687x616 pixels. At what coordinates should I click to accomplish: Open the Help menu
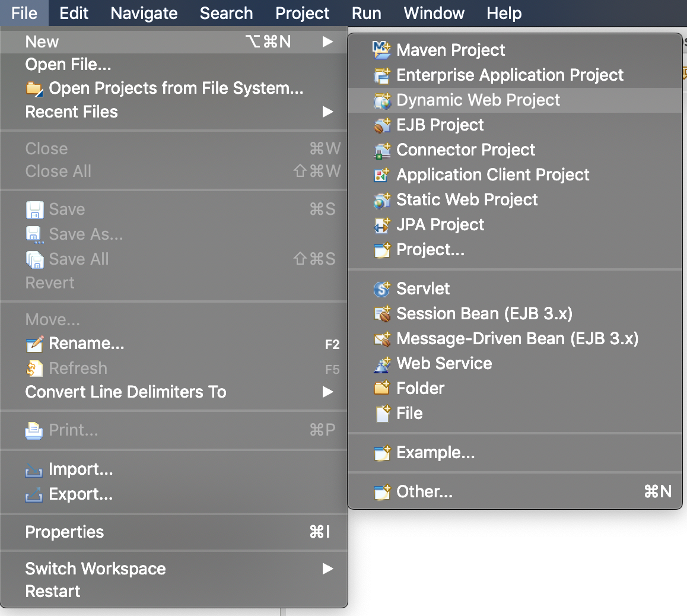tap(504, 13)
